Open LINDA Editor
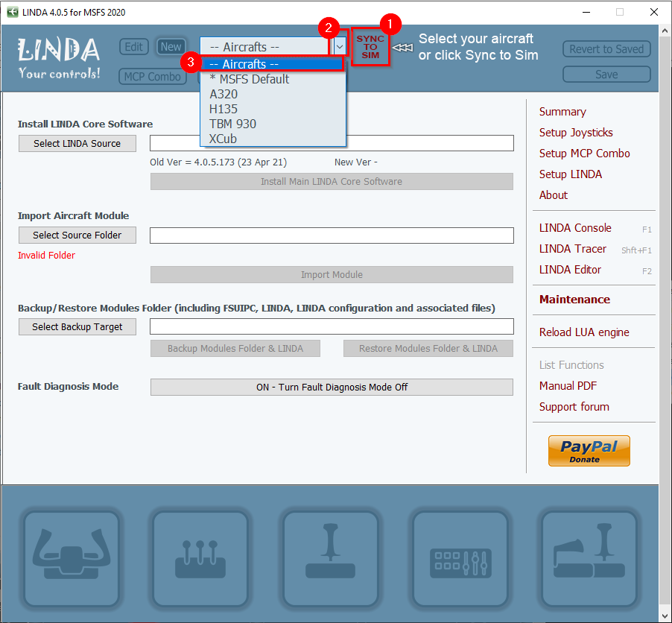The image size is (672, 623). (x=570, y=270)
